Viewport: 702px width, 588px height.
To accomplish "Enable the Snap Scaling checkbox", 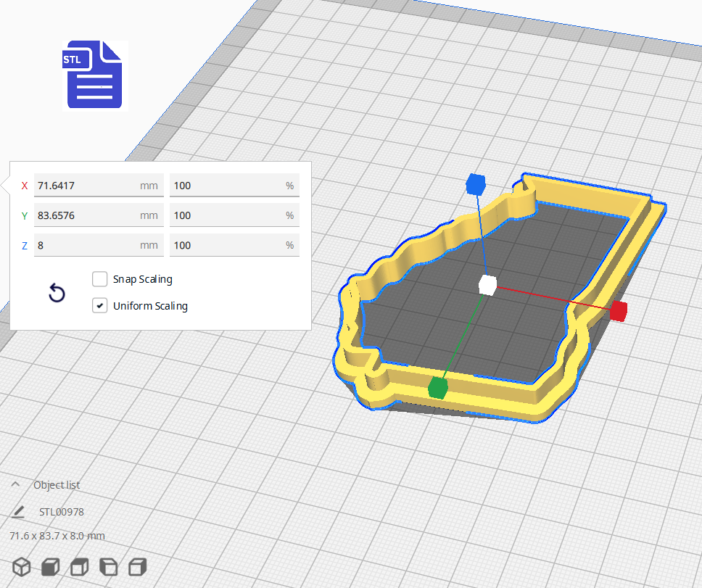I will pyautogui.click(x=99, y=279).
